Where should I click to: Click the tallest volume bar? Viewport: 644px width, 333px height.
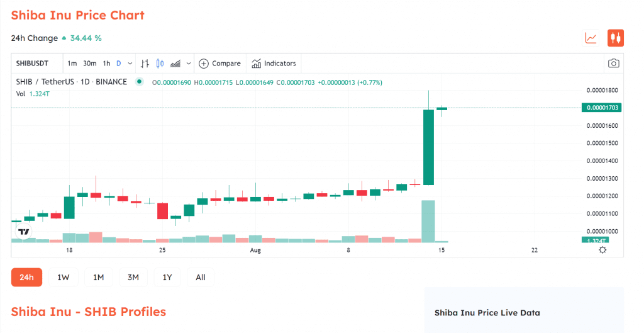tap(428, 221)
